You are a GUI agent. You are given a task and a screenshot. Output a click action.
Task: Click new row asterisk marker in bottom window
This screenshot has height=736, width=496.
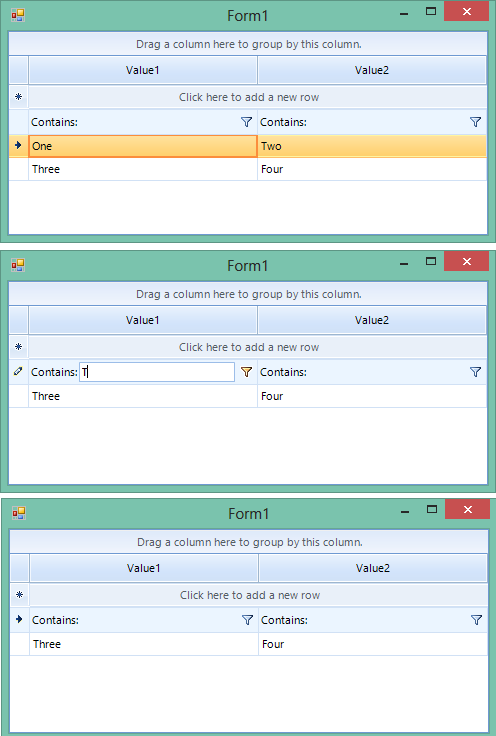(x=19, y=595)
